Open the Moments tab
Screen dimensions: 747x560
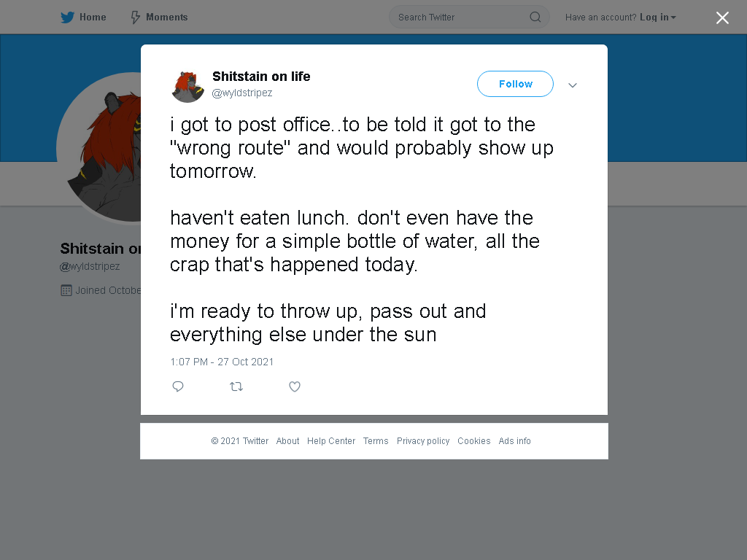159,17
